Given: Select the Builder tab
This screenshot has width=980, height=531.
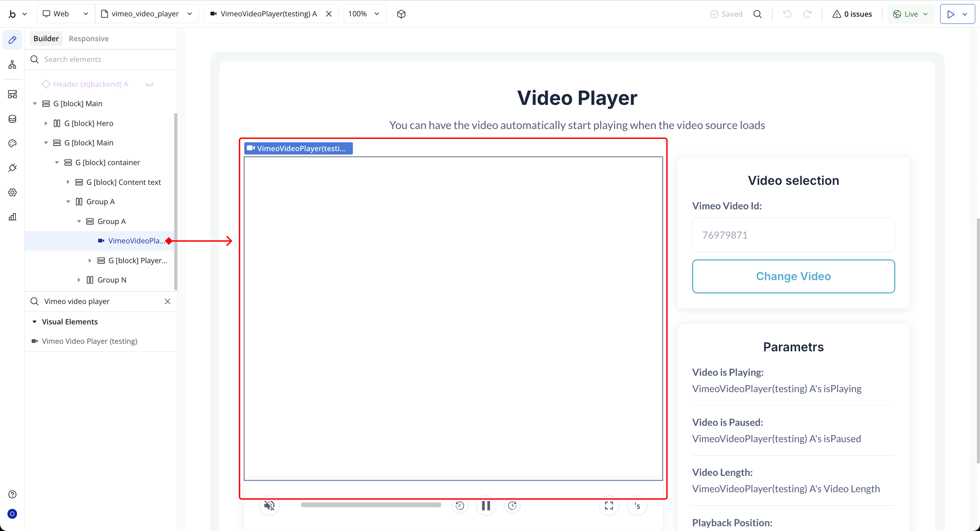Looking at the screenshot, I should [x=46, y=38].
